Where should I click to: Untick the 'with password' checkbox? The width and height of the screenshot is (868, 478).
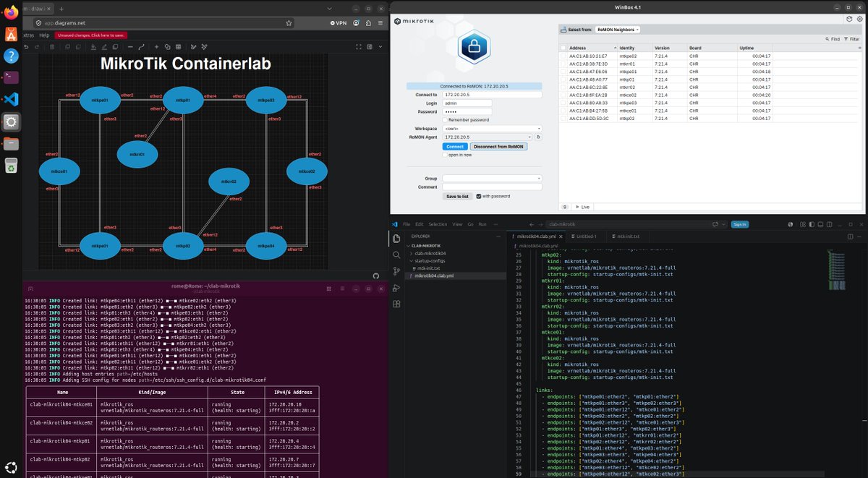(478, 196)
